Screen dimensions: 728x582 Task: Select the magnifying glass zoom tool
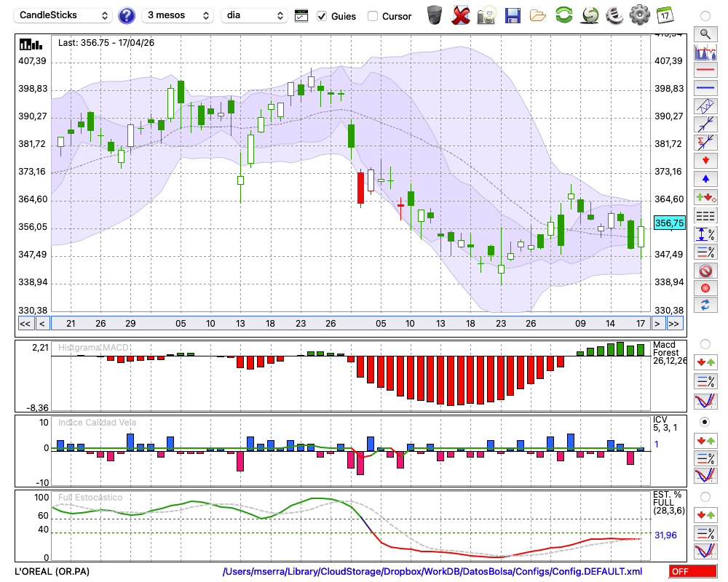click(705, 34)
